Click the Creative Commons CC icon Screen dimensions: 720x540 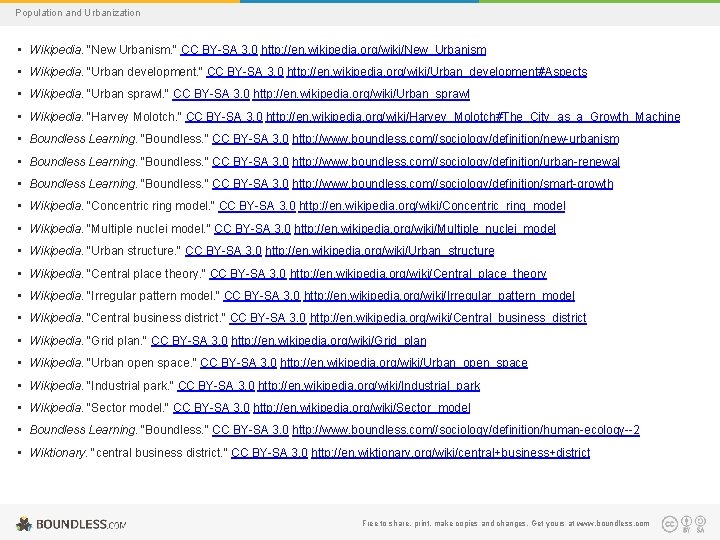(669, 523)
